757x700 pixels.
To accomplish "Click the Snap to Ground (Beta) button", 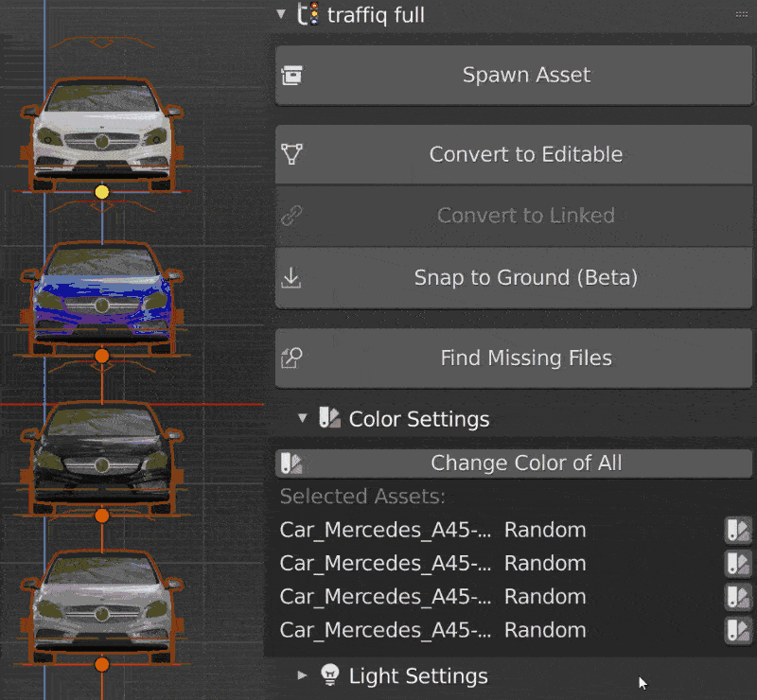I will pyautogui.click(x=514, y=277).
